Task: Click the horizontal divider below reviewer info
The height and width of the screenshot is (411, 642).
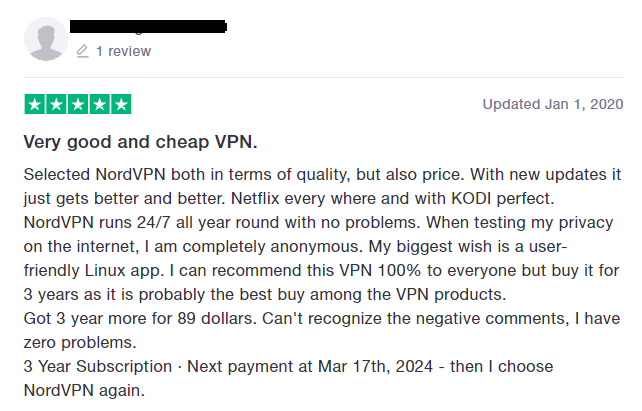Action: coord(323,77)
